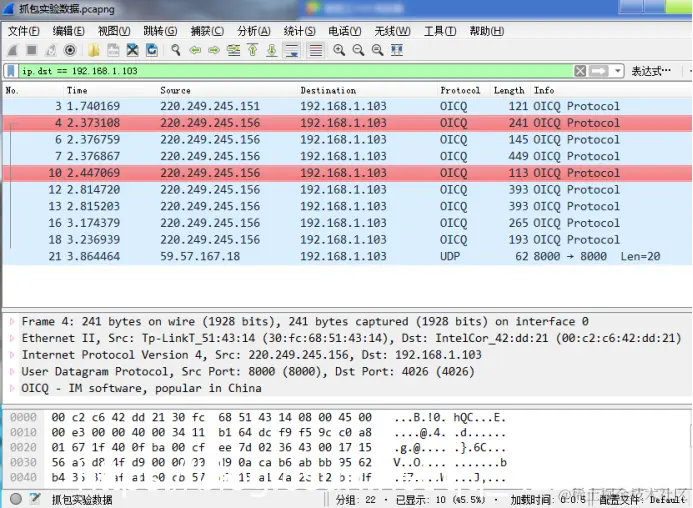
Task: Expand the OICQ IM software row
Action: (x=12, y=388)
